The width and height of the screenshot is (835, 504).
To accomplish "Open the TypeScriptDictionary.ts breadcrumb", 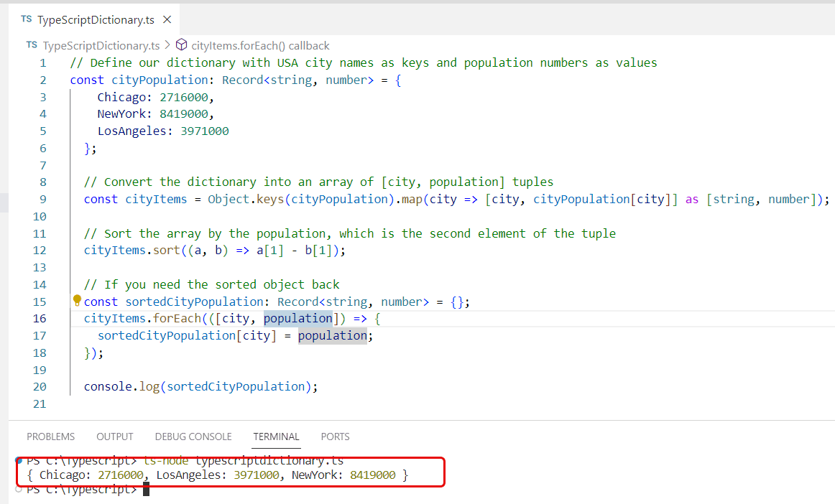I will [101, 46].
